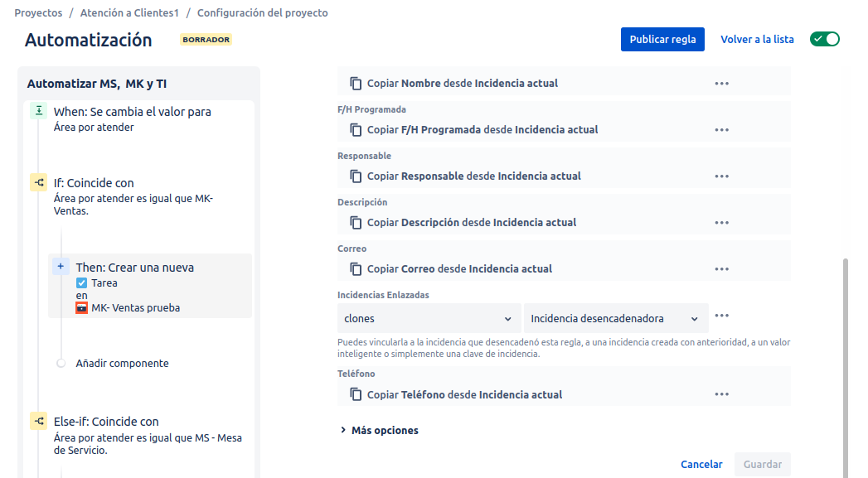Open three-dot menu for Incidencias Enlazadas
Screen dimensions: 868x478
(721, 316)
